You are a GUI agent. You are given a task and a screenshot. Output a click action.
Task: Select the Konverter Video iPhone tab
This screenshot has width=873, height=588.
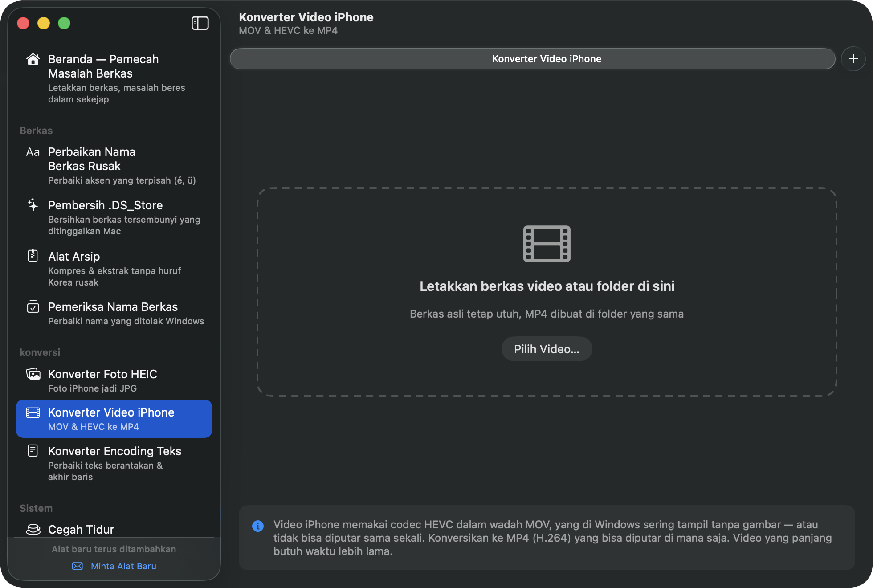tap(533, 59)
